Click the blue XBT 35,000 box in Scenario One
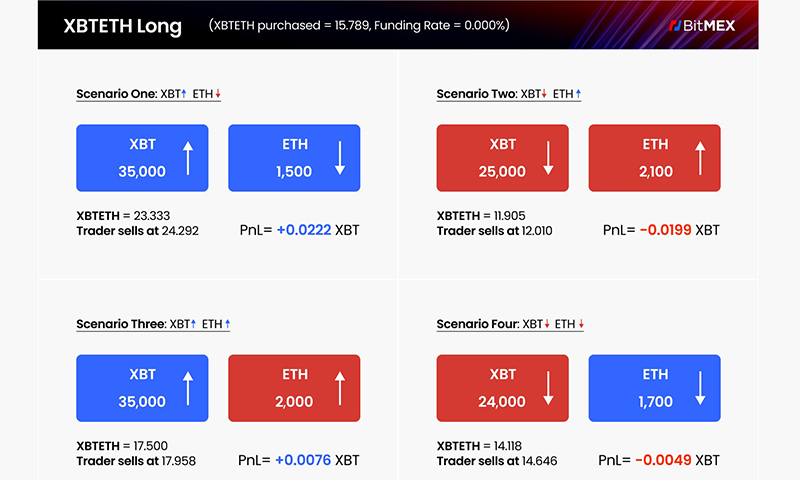Screen dimensions: 800x480 pos(142,158)
